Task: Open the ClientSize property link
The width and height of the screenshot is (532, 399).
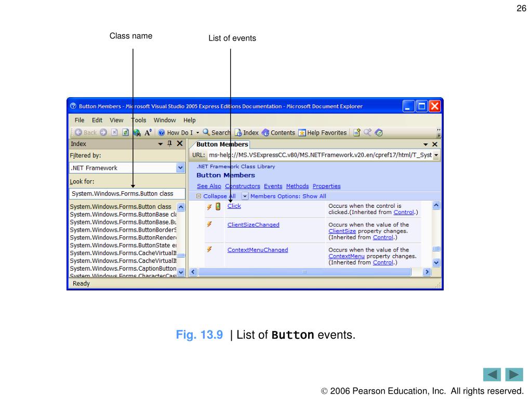Action: [x=342, y=231]
